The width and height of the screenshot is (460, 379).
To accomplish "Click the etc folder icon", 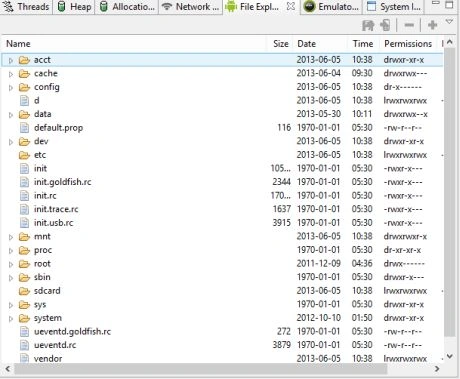I will tap(24, 155).
